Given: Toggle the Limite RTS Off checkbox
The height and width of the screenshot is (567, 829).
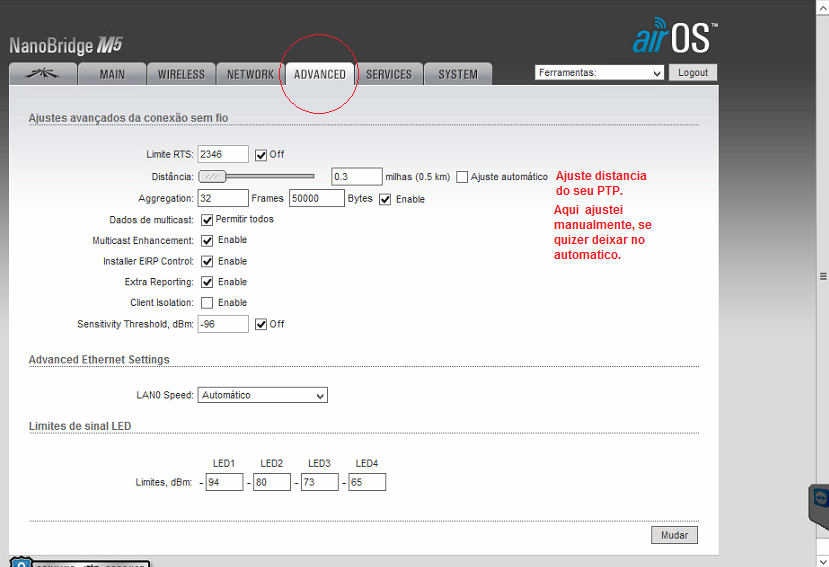Looking at the screenshot, I should 261,155.
